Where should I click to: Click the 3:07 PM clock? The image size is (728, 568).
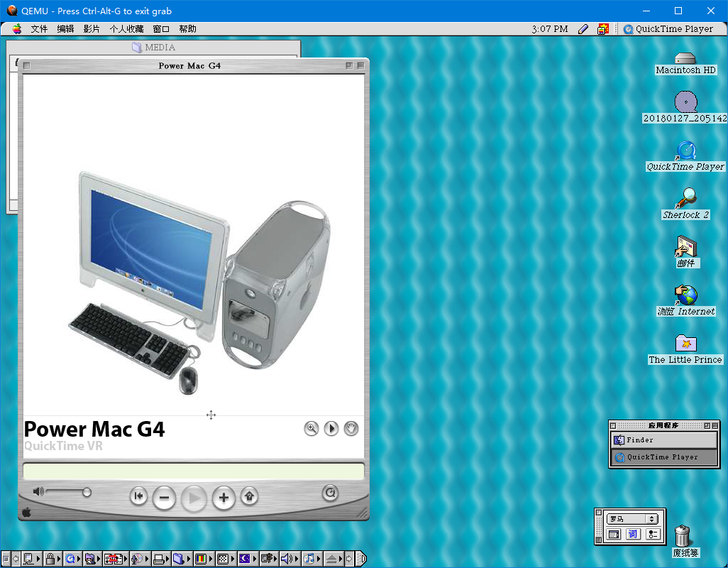[x=550, y=29]
